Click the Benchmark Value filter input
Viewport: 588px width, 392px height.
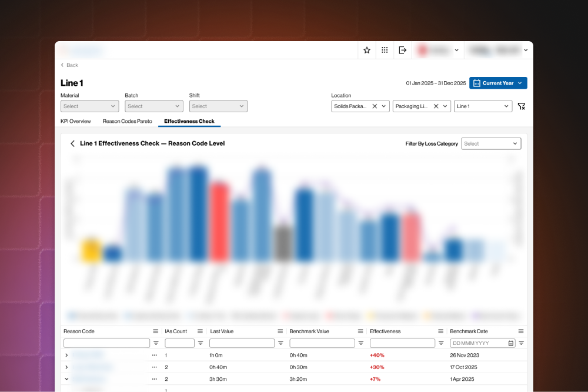coord(322,343)
